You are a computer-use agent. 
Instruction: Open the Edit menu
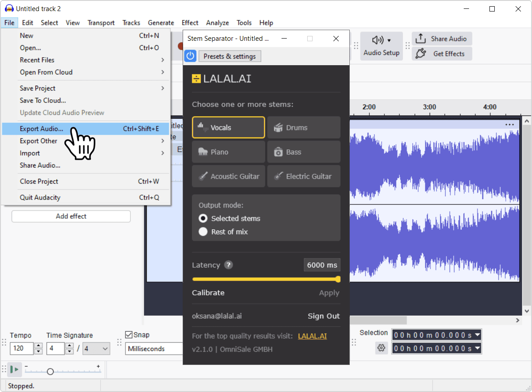click(27, 23)
